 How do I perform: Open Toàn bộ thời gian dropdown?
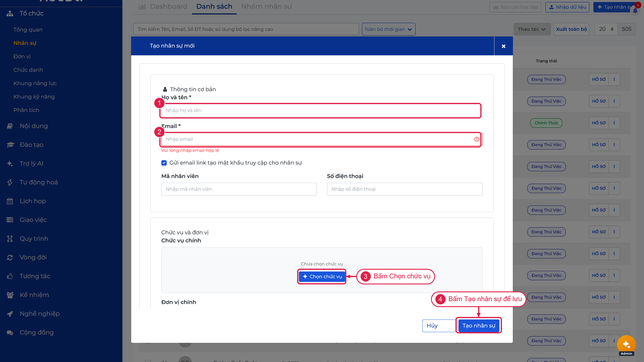pyautogui.click(x=388, y=29)
